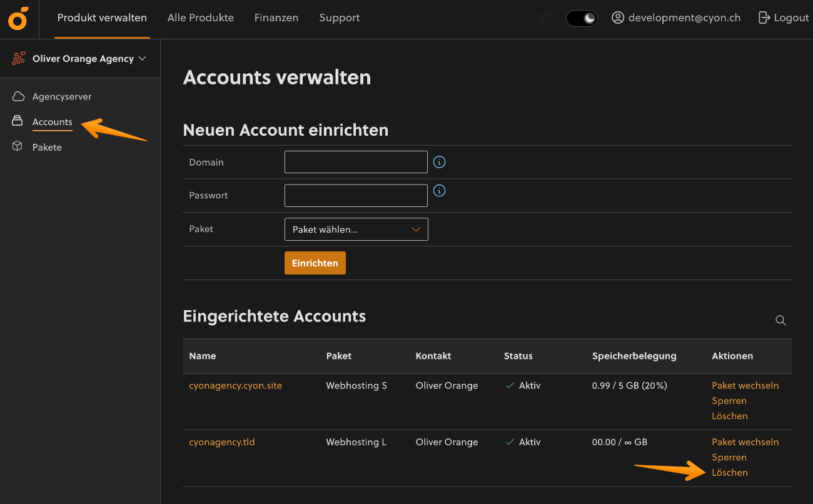Click the Aktiv status of cyonagency.cyon.site
Screen dimensions: 813x504
point(523,385)
